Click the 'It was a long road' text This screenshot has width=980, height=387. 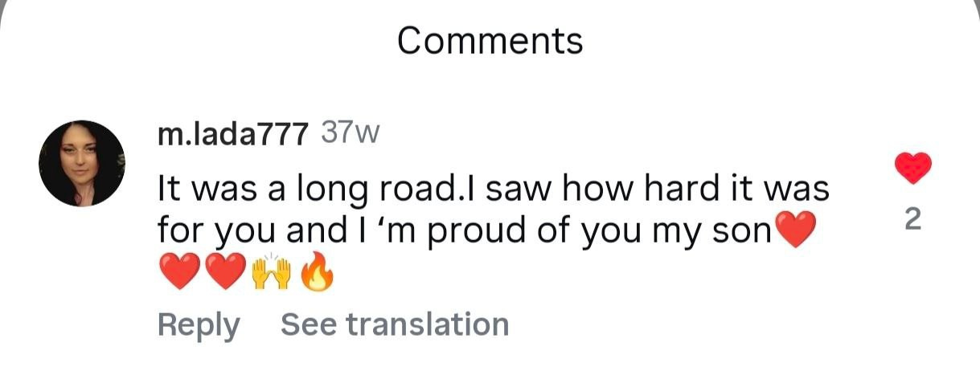click(x=305, y=189)
